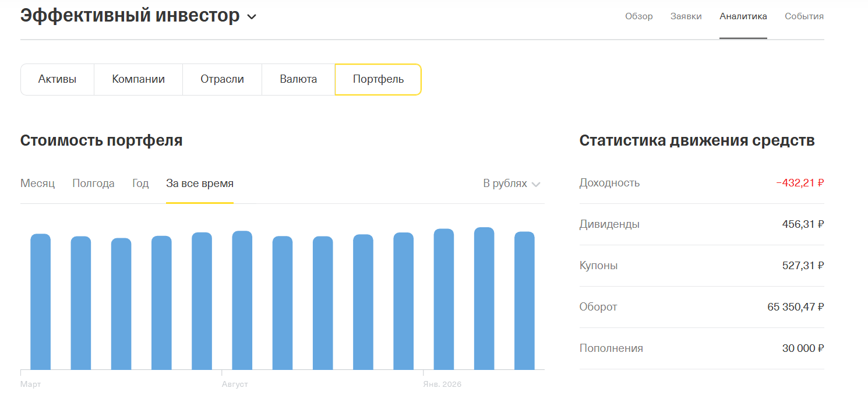Image resolution: width=868 pixels, height=402 pixels.
Task: Go to the Заявки section
Action: tap(686, 16)
